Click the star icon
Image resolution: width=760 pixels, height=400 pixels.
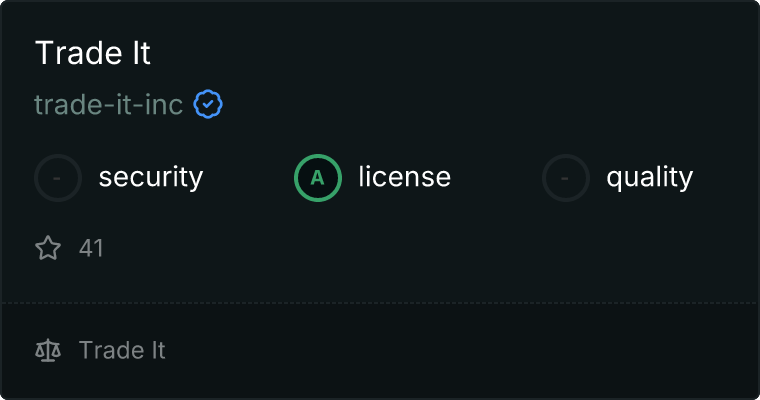click(x=48, y=248)
